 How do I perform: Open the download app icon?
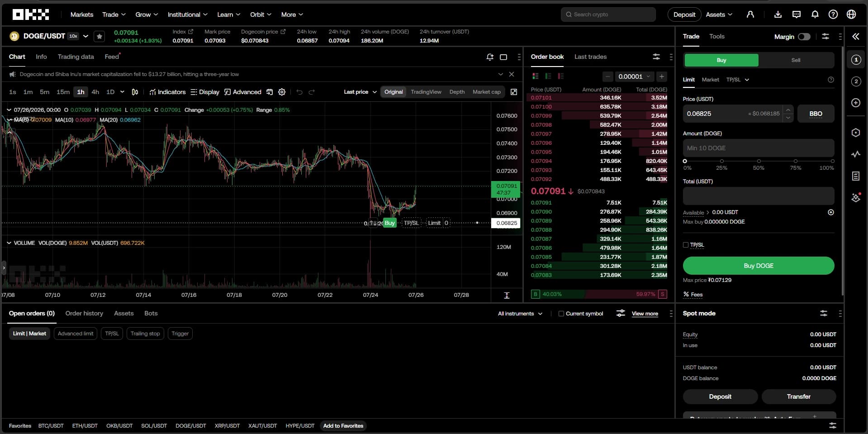[778, 14]
